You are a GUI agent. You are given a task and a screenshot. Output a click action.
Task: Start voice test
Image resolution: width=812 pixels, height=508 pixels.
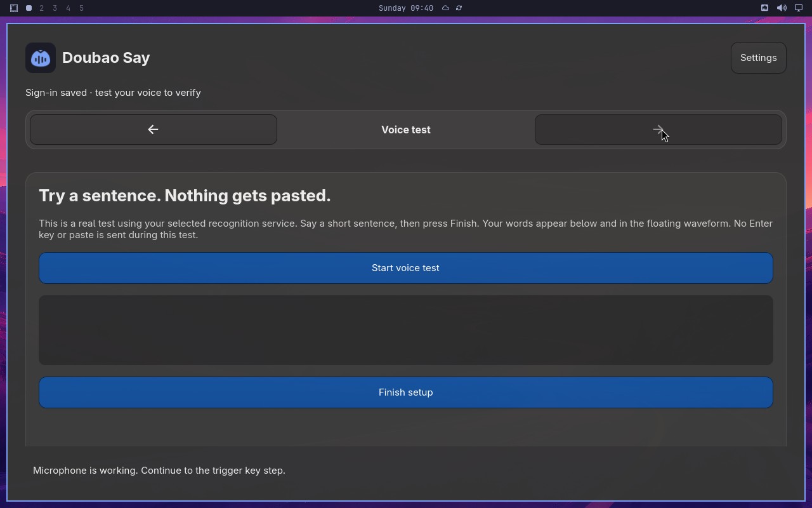406,268
